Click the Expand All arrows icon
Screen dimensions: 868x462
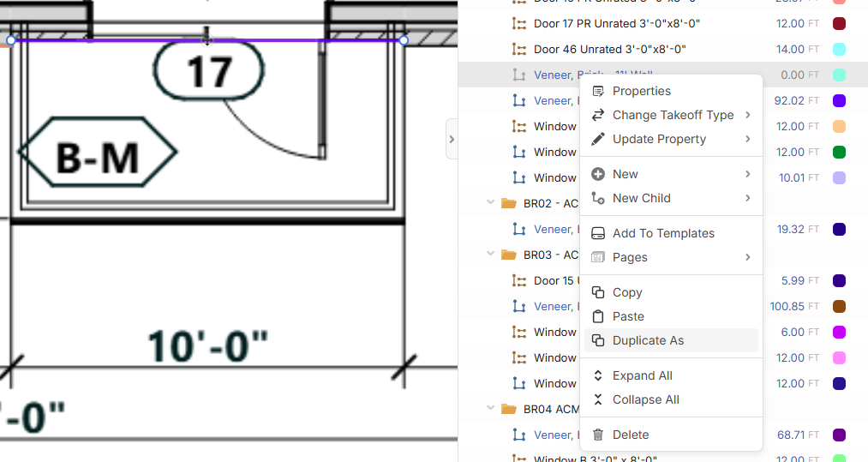click(x=598, y=375)
